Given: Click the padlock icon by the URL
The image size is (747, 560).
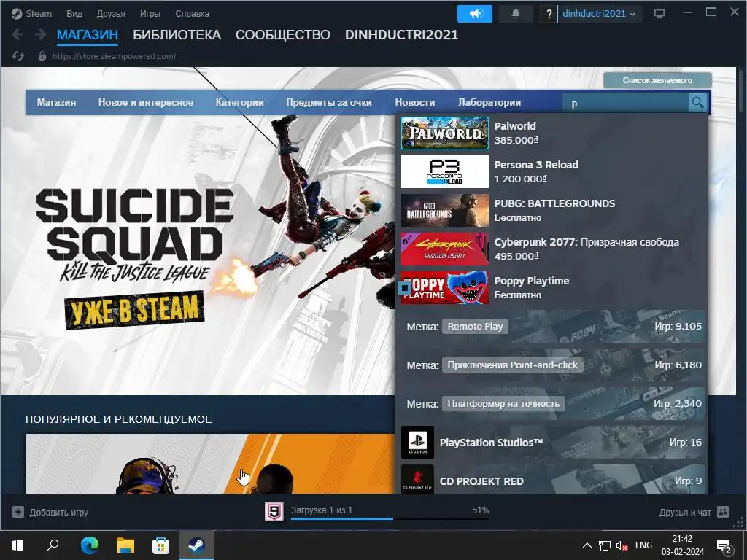Looking at the screenshot, I should (42, 56).
